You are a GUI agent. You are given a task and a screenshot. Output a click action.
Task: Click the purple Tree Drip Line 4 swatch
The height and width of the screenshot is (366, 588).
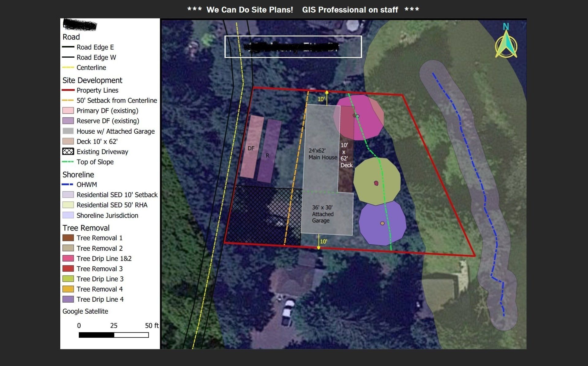pos(68,299)
